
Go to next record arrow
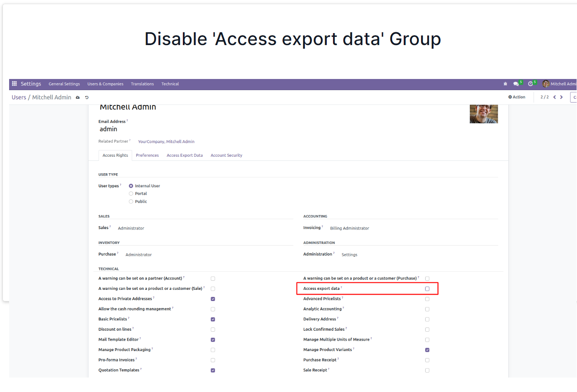click(x=561, y=97)
